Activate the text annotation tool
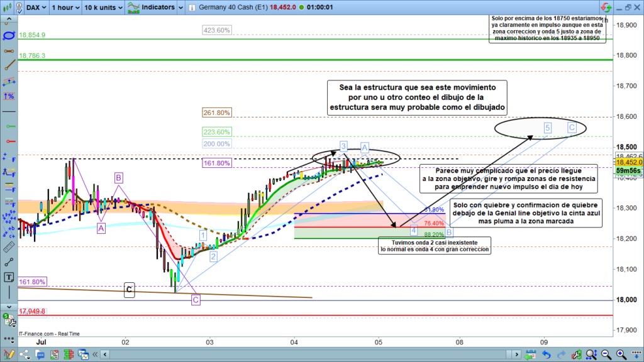644x362 pixels. pyautogui.click(x=9, y=277)
